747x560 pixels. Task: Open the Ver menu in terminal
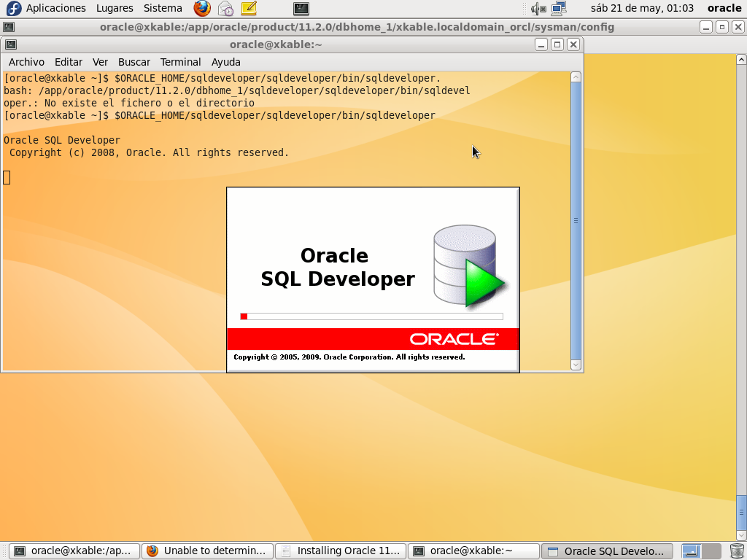100,62
